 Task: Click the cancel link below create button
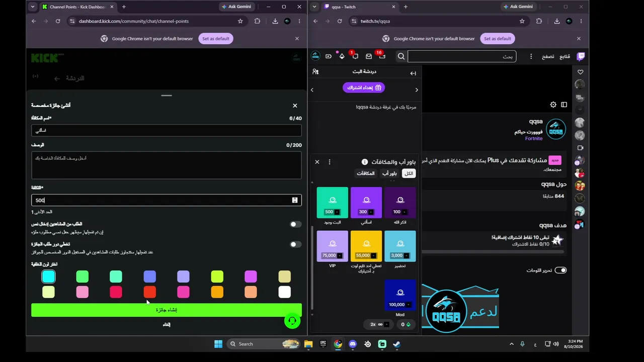pos(167,325)
